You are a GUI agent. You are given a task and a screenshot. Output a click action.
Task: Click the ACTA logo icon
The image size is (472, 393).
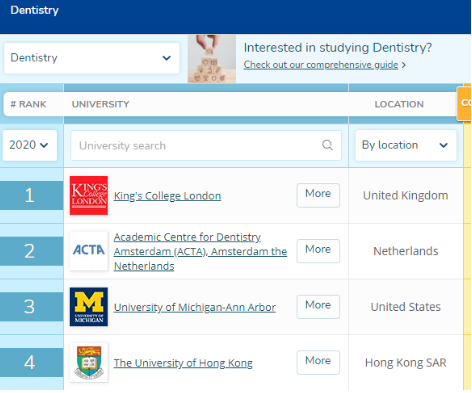tap(89, 251)
